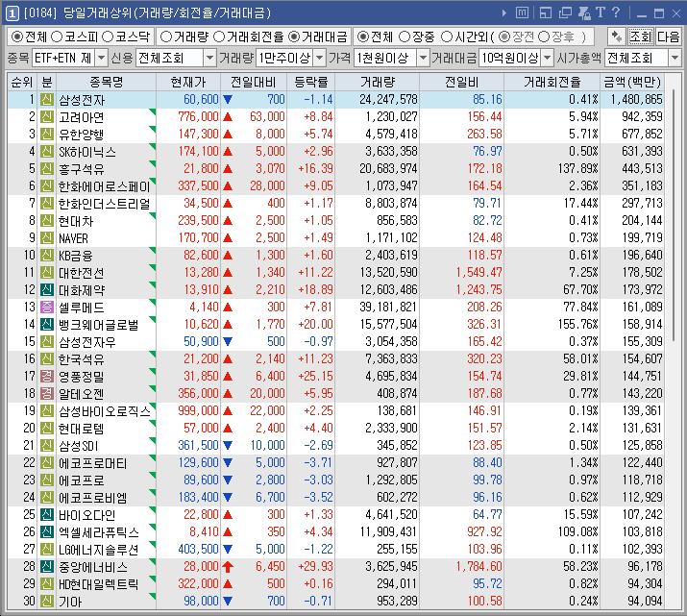Click the 거래회전율 column header
687x616 pixels.
552,82
